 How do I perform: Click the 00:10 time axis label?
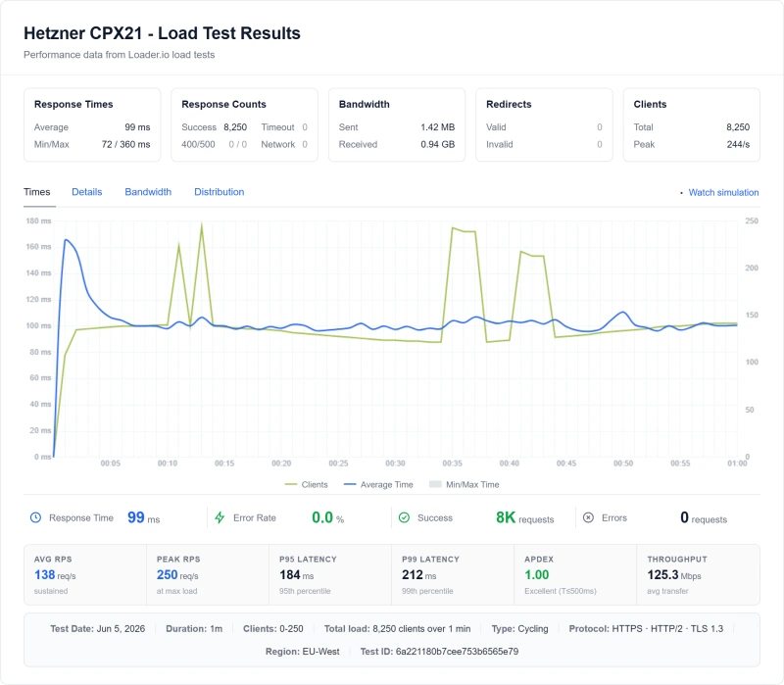pos(168,464)
